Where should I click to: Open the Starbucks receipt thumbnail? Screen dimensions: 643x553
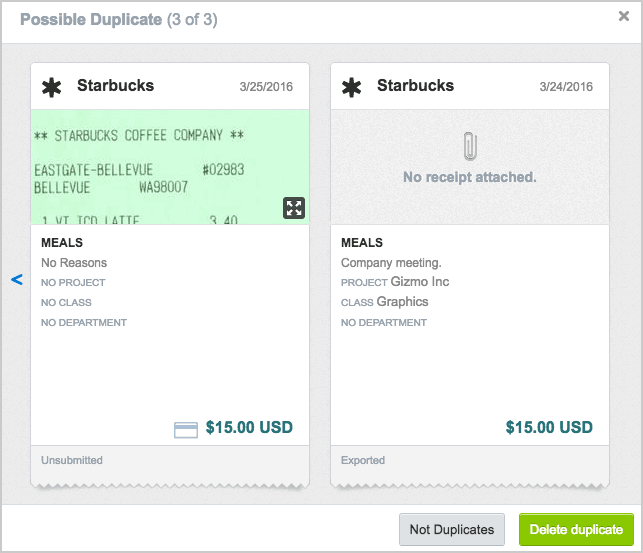[x=170, y=167]
